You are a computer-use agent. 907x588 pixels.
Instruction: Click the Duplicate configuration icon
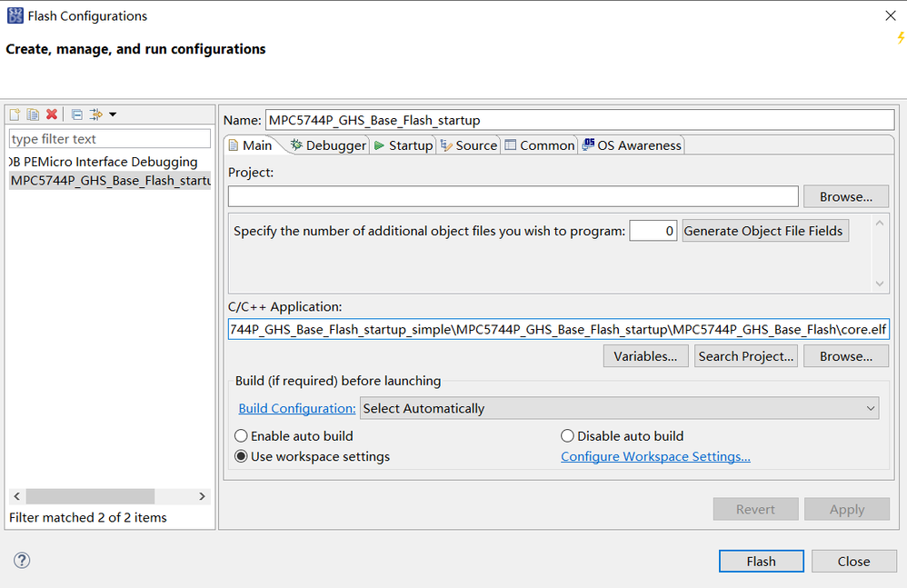pos(33,115)
